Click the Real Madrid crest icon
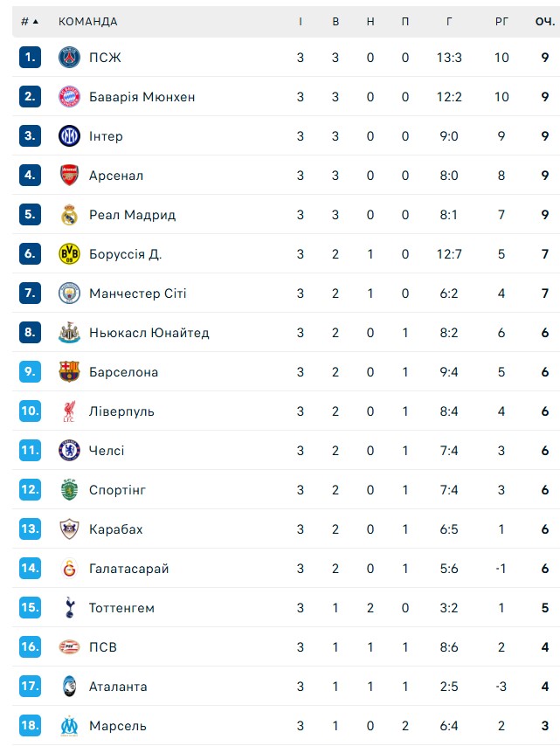Screen dimensions: 560x746 coord(69,215)
